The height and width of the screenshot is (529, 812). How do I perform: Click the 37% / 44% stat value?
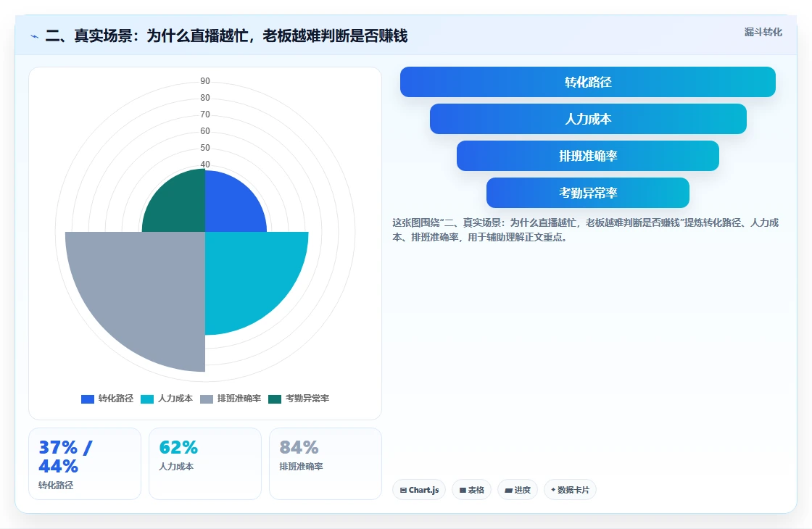point(65,457)
